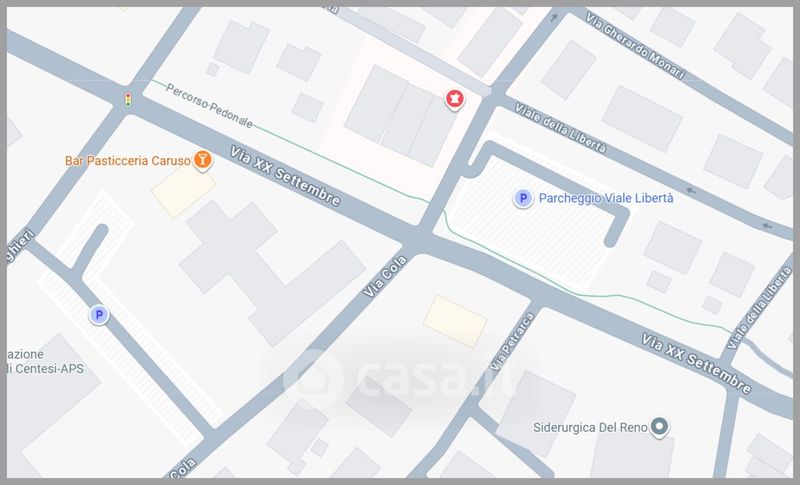Click the red clothing store map pin

(x=455, y=98)
